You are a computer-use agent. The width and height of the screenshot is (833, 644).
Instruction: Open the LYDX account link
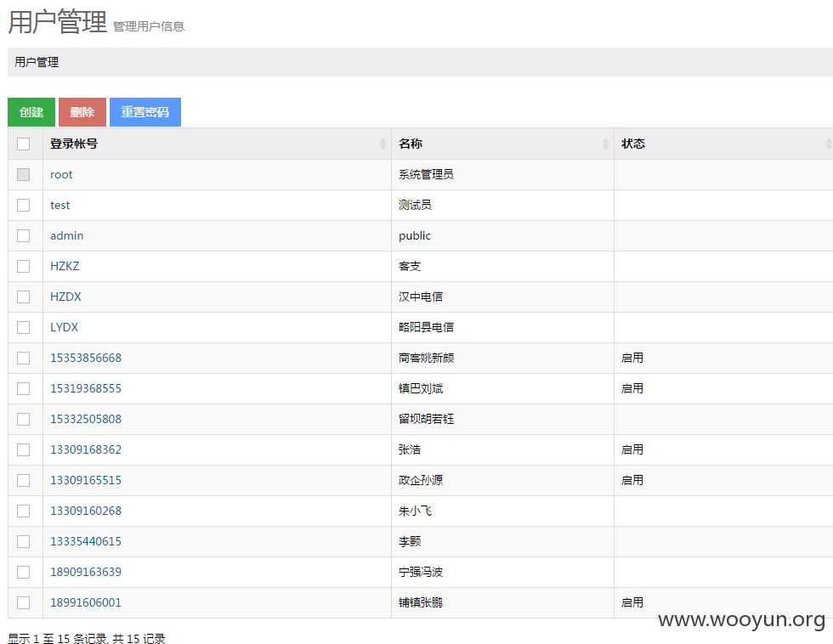pyautogui.click(x=65, y=328)
